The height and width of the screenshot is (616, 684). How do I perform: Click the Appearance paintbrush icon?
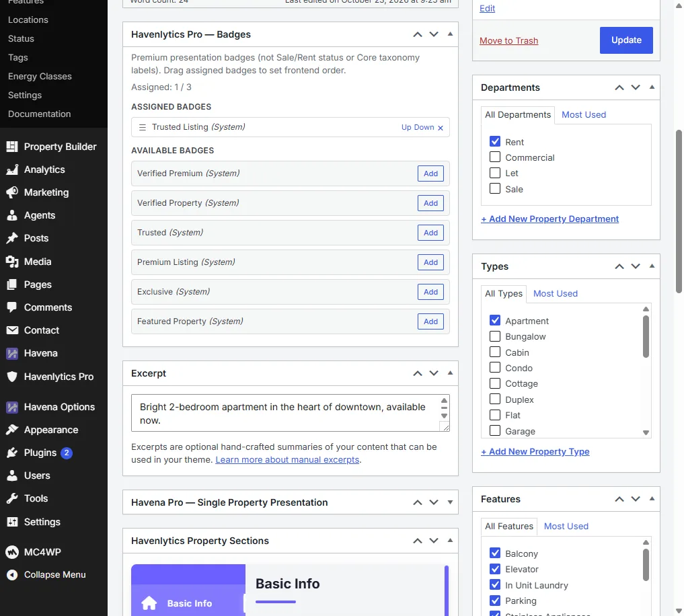coord(12,430)
